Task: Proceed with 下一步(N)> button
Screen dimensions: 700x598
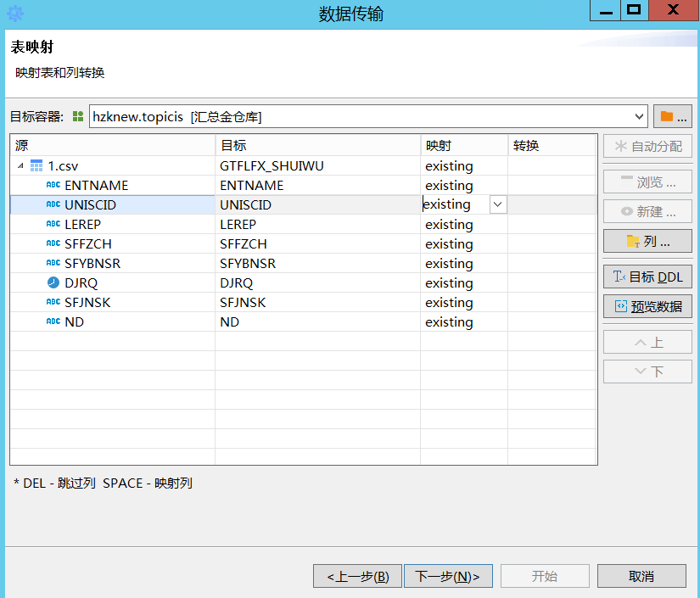Action: pyautogui.click(x=448, y=576)
